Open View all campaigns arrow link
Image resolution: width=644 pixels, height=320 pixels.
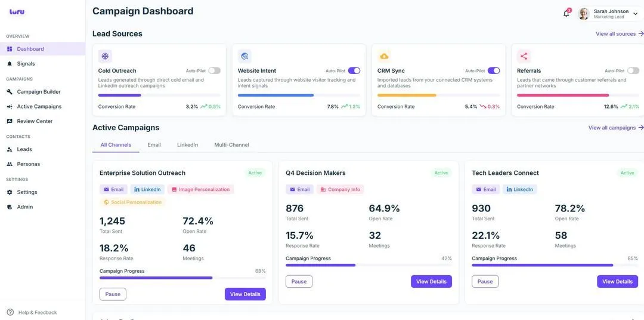(x=616, y=128)
